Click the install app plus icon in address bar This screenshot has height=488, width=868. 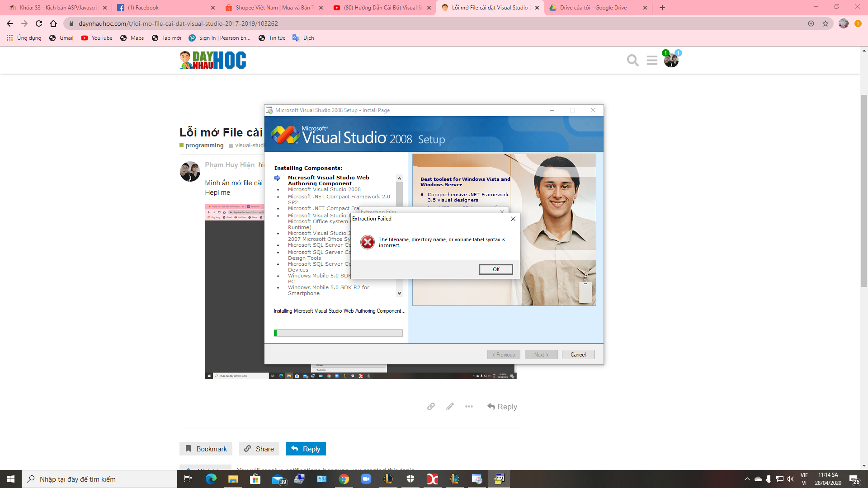click(x=811, y=23)
